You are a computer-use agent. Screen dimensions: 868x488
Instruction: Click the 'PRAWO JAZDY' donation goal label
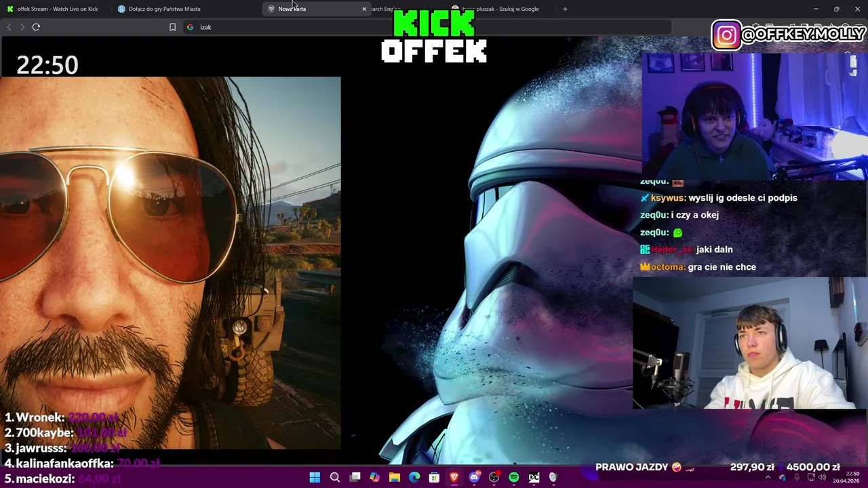point(632,467)
